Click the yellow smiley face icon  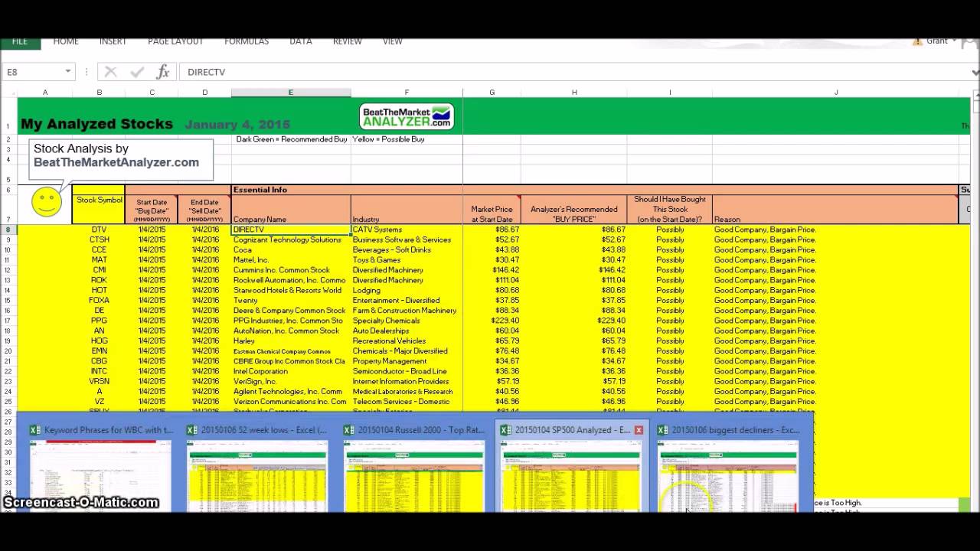pyautogui.click(x=47, y=202)
